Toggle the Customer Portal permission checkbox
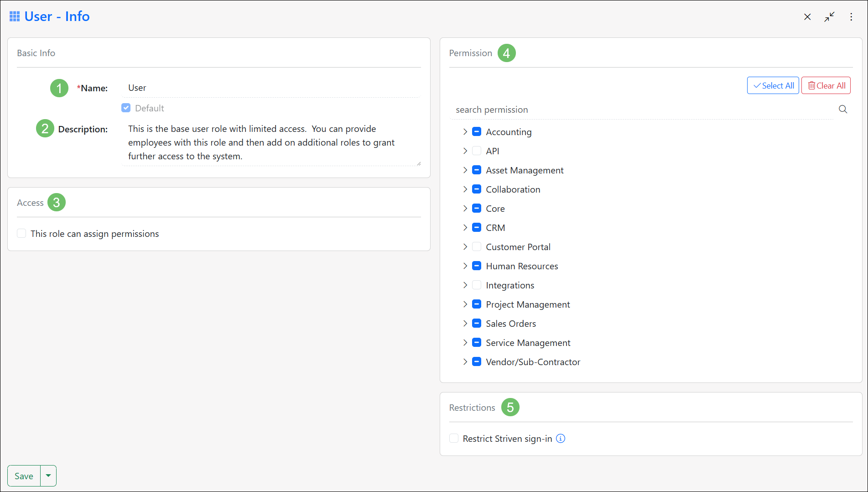 476,246
